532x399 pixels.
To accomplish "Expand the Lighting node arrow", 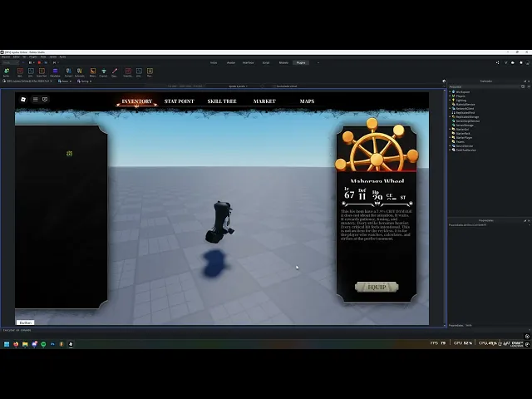I will (451, 100).
